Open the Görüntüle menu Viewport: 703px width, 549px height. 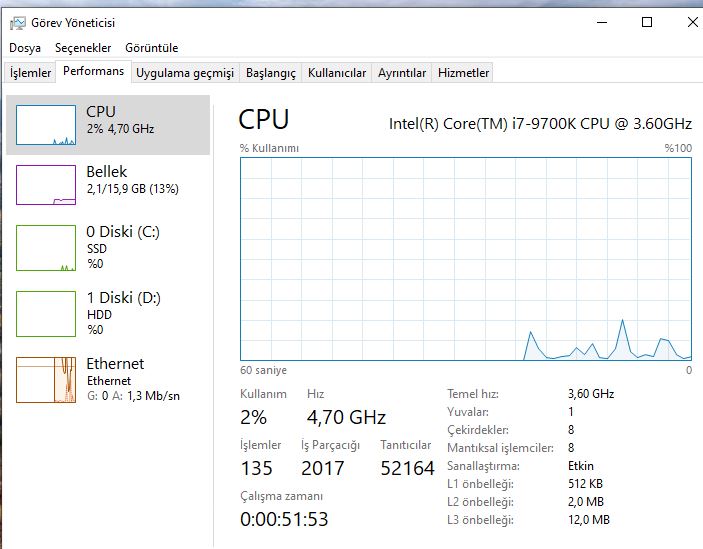pyautogui.click(x=152, y=48)
